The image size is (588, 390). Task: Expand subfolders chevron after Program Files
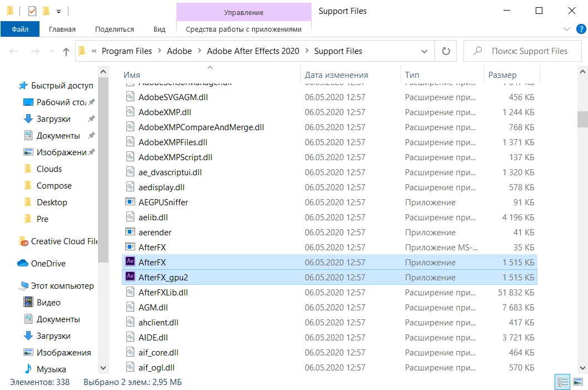tap(159, 51)
